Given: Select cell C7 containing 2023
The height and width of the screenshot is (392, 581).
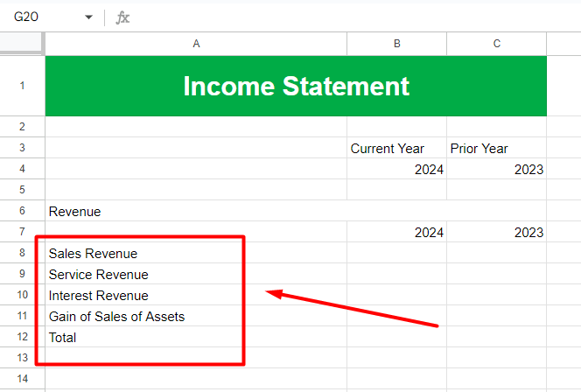Looking at the screenshot, I should [x=496, y=232].
